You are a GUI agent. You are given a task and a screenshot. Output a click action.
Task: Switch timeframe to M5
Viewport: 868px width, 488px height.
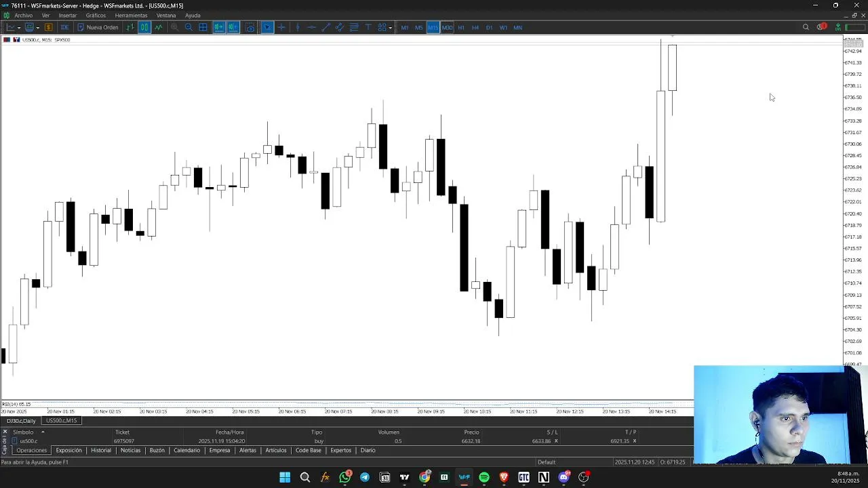coord(419,27)
